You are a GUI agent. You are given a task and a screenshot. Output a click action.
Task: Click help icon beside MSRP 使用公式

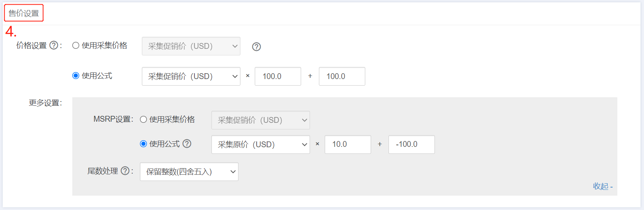coord(187,144)
